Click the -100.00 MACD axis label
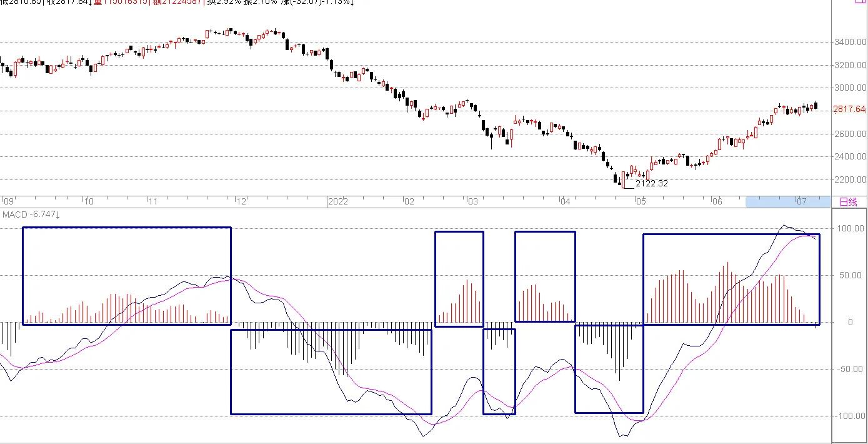The image size is (868, 444). tap(850, 416)
